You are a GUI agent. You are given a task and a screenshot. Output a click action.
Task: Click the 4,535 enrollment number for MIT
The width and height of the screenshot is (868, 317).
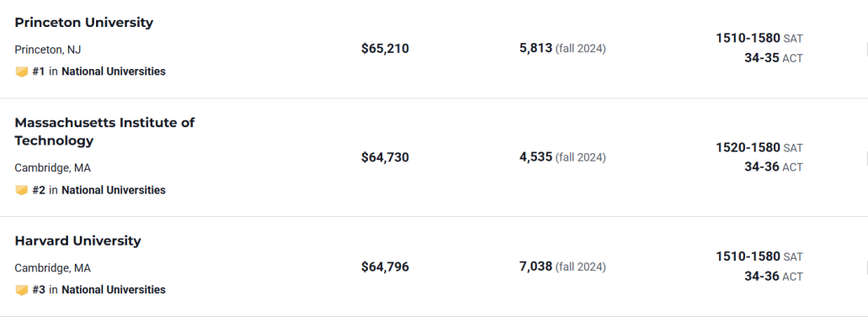coord(535,157)
